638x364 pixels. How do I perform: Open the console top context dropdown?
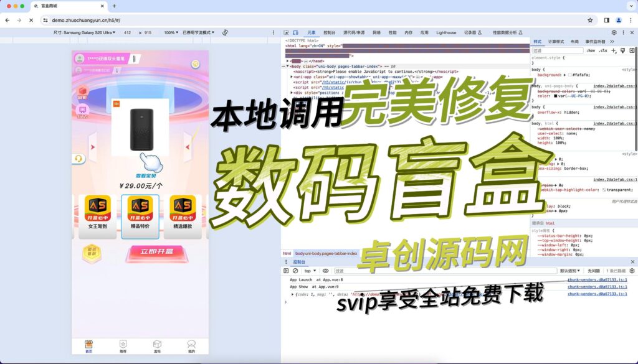point(310,271)
